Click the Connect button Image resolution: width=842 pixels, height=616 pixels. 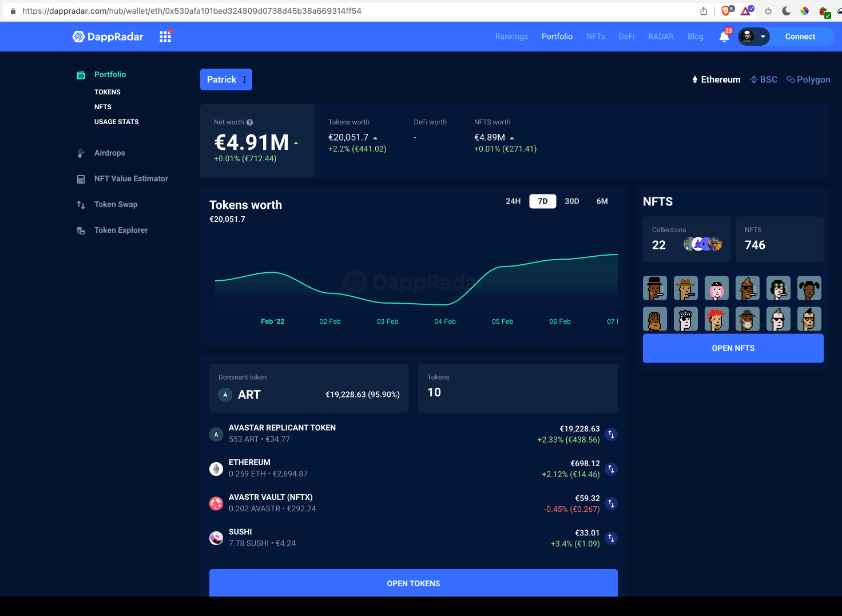pyautogui.click(x=800, y=37)
